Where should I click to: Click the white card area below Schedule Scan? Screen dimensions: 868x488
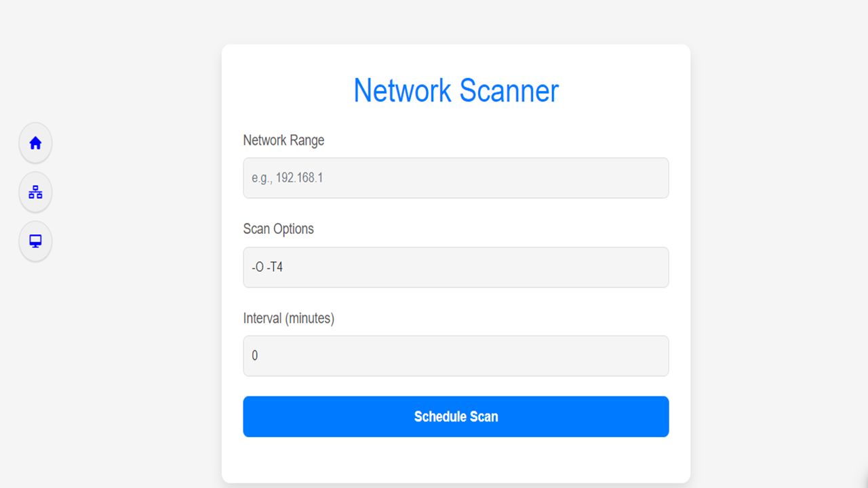456,460
